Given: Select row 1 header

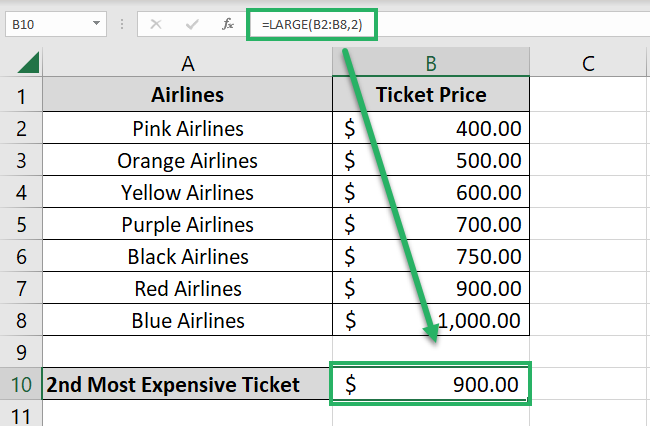Looking at the screenshot, I should click(20, 96).
